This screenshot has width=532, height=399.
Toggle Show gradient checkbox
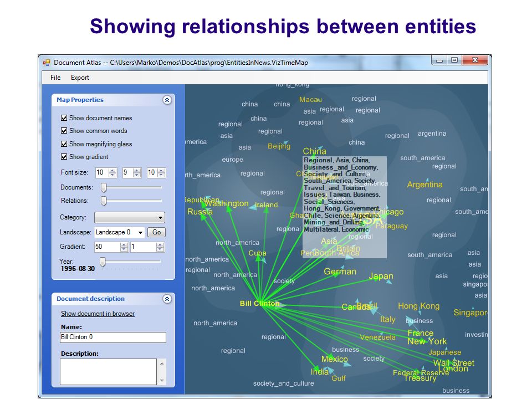64,157
